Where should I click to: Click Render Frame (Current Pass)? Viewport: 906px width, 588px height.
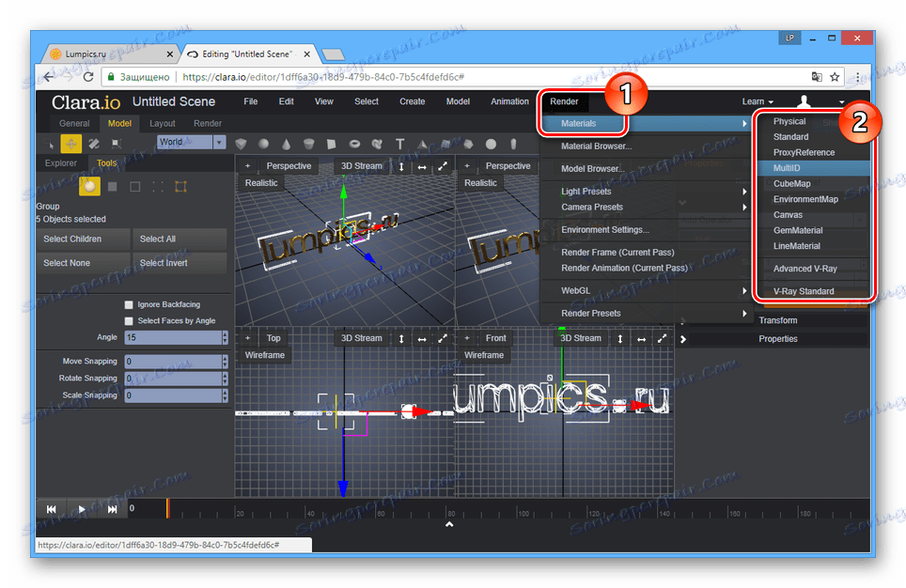(x=617, y=253)
